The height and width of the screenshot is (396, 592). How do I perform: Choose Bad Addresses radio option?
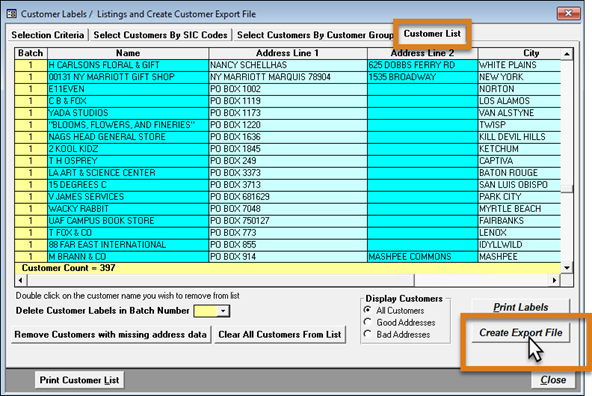398,334
